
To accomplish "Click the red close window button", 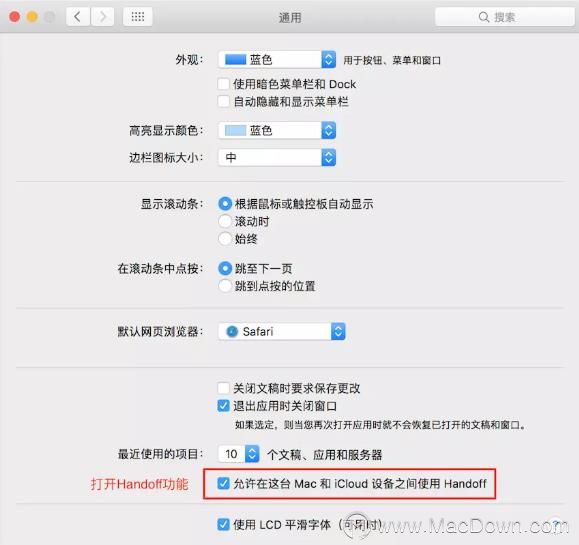I will click(14, 17).
